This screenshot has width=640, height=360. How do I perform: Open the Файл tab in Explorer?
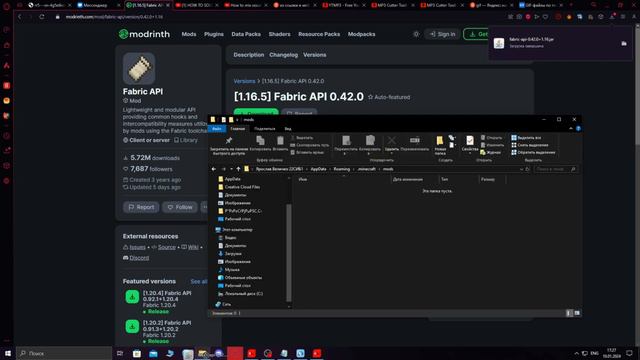click(217, 129)
